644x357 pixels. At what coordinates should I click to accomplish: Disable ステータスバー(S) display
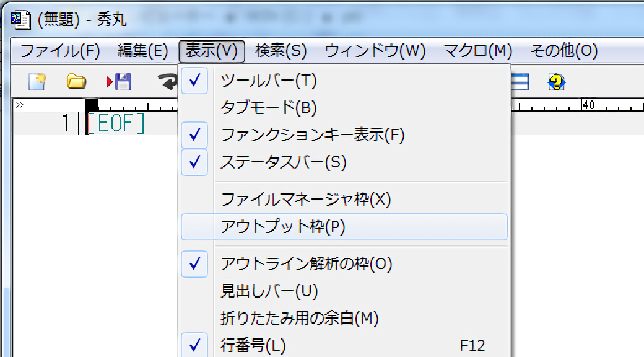(283, 162)
